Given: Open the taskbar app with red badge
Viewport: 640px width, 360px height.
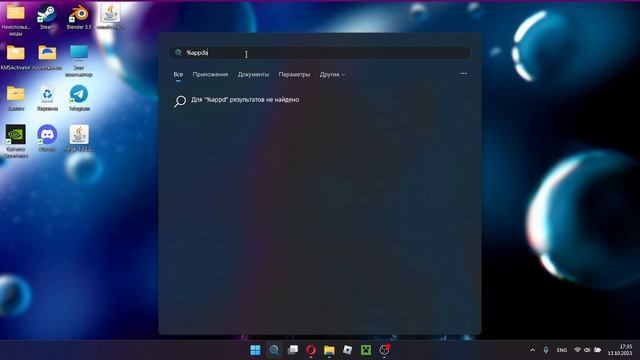Looking at the screenshot, I should click(x=384, y=350).
